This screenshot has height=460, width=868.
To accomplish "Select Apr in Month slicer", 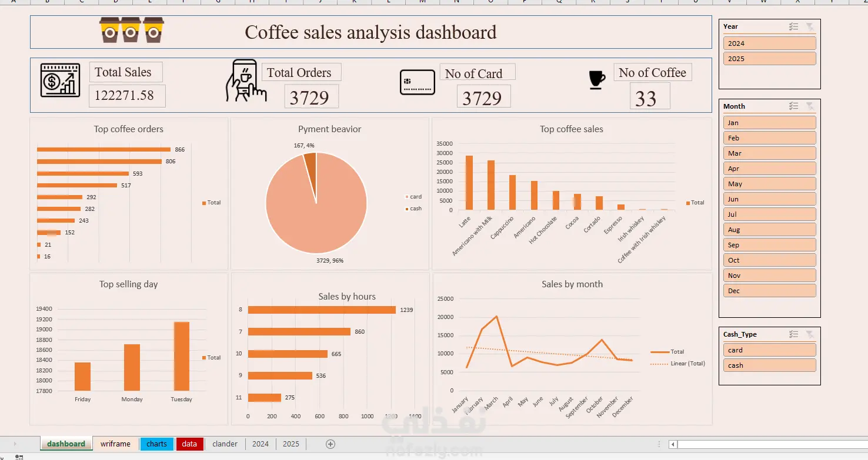I will 770,169.
